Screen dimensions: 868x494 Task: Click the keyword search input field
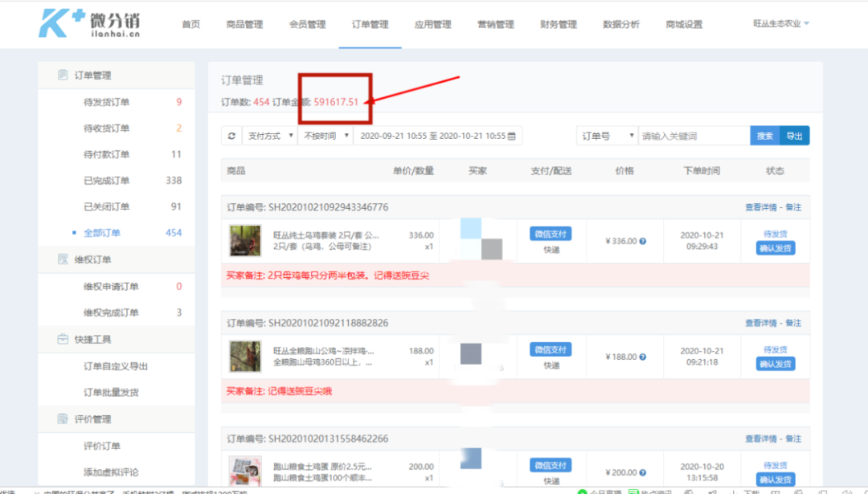(693, 135)
